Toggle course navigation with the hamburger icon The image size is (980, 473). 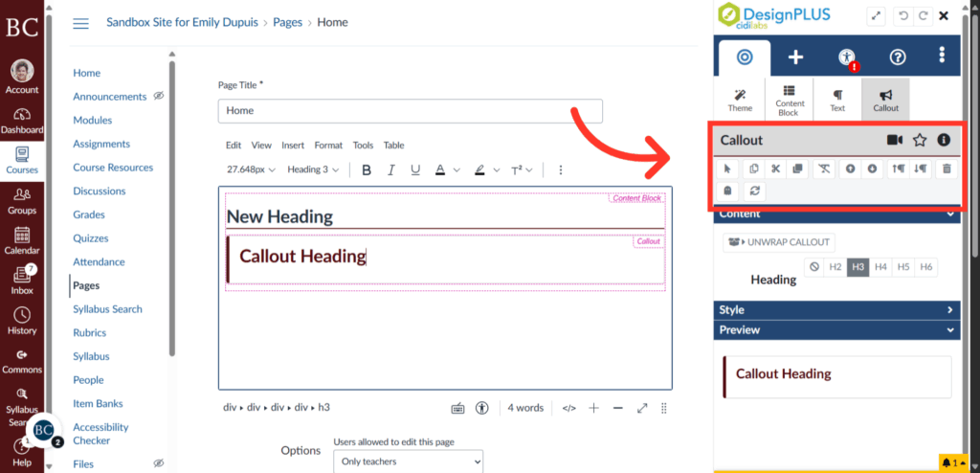pyautogui.click(x=80, y=24)
